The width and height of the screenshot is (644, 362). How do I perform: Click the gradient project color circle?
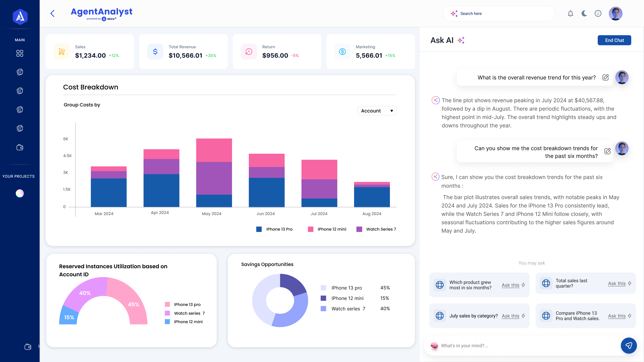(x=20, y=193)
